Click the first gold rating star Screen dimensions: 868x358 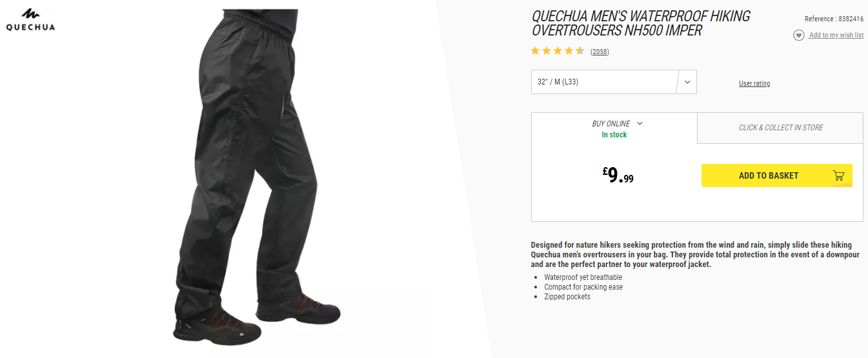pyautogui.click(x=535, y=51)
